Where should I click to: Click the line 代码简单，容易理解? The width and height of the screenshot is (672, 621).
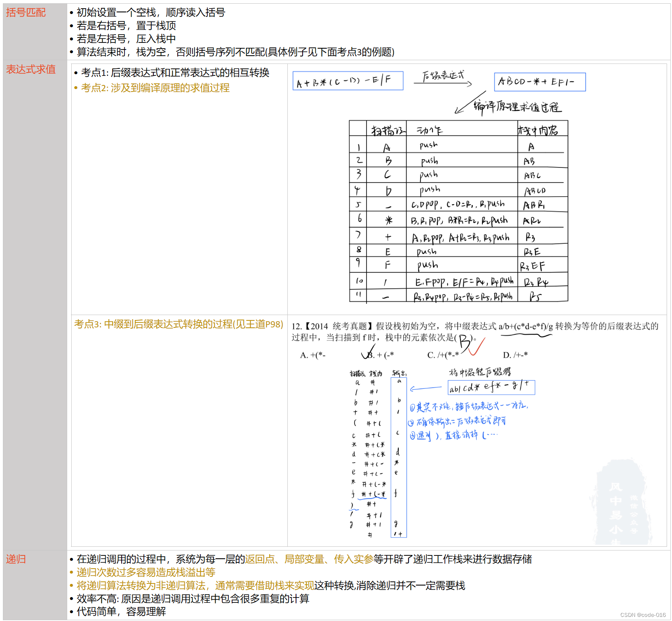(x=121, y=612)
